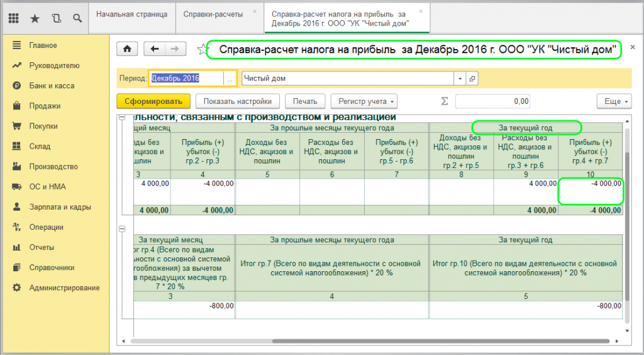Screen dimensions: 644x355
Task: Select the 4 000,00 cell in column 9
Action: pos(526,191)
